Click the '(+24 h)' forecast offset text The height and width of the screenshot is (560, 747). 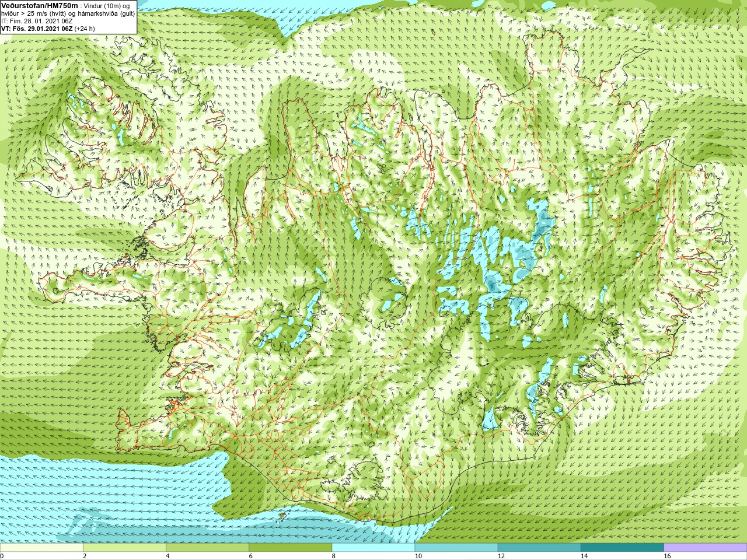click(x=85, y=29)
